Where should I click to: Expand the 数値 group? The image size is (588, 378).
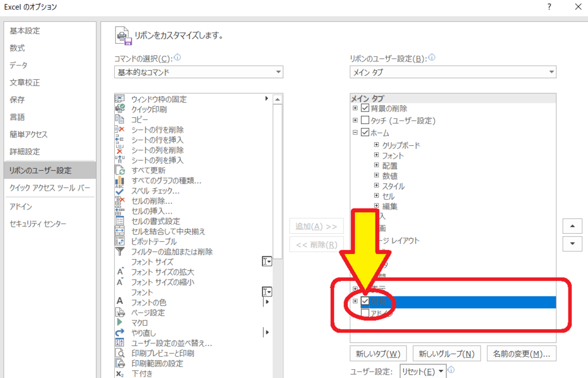click(376, 175)
